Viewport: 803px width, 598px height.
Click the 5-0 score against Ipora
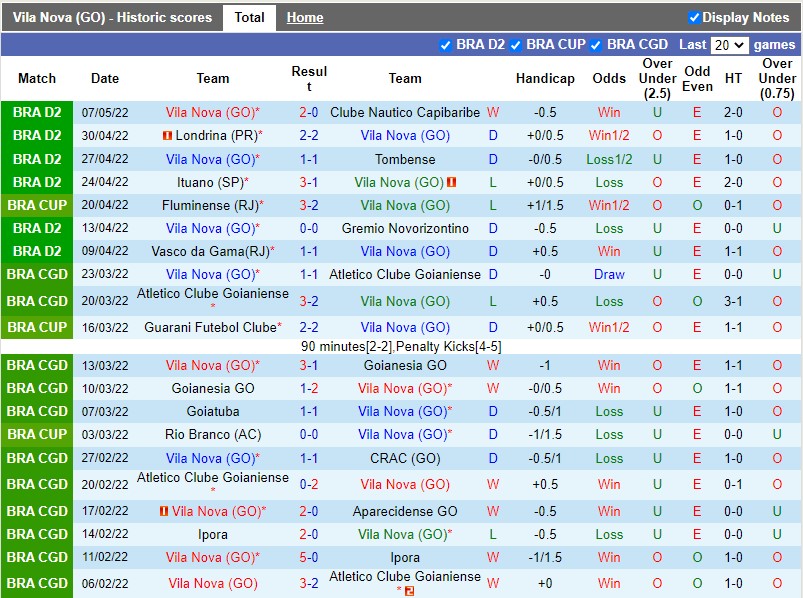[x=309, y=557]
